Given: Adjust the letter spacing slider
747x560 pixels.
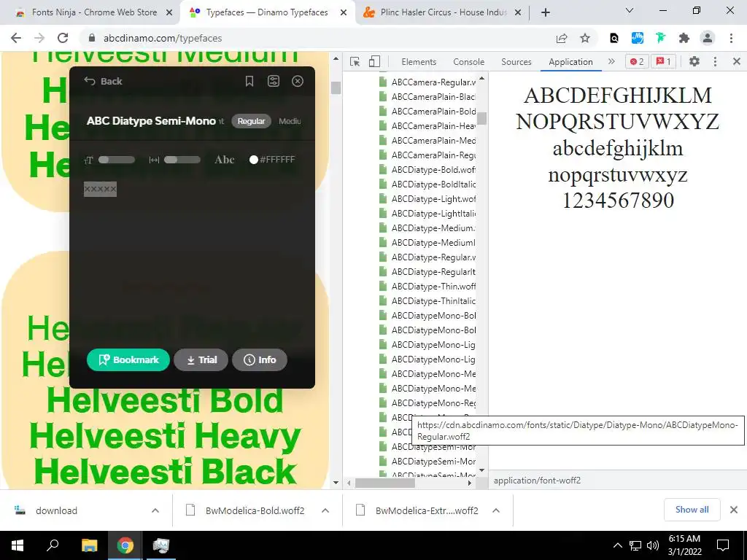Looking at the screenshot, I should [x=182, y=160].
